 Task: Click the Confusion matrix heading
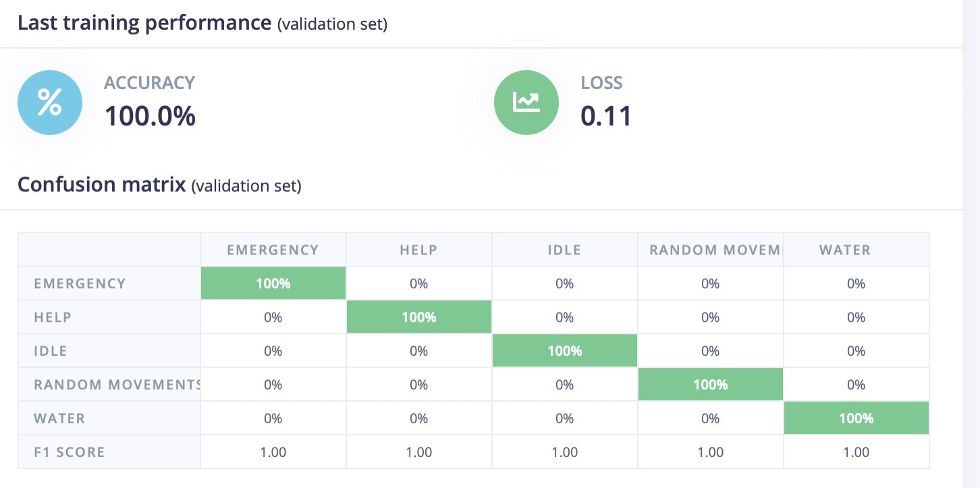click(x=101, y=184)
